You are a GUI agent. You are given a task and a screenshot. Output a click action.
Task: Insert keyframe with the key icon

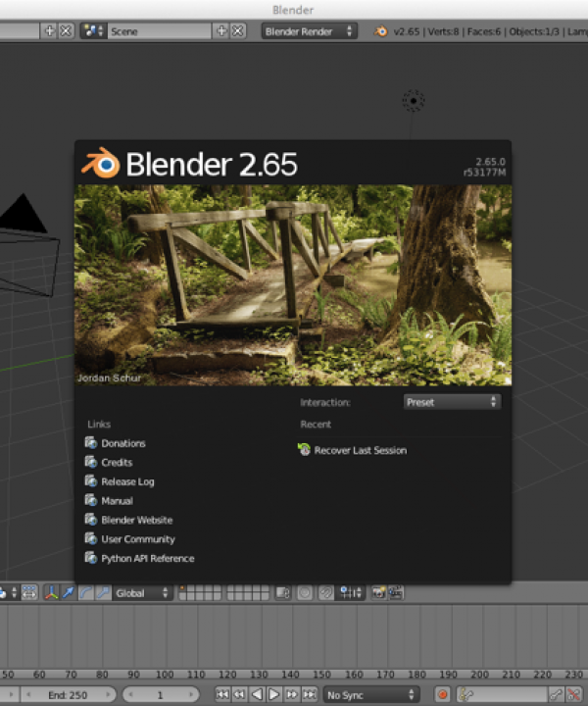(556, 695)
